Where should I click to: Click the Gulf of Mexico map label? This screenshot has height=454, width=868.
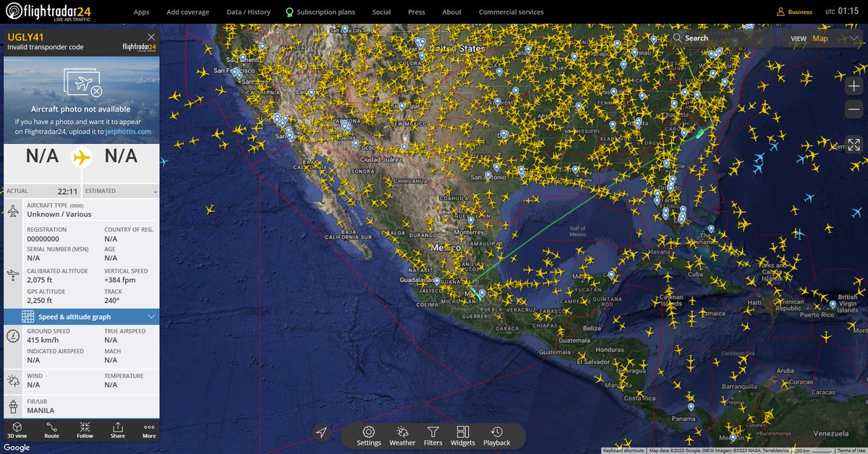pos(576,231)
